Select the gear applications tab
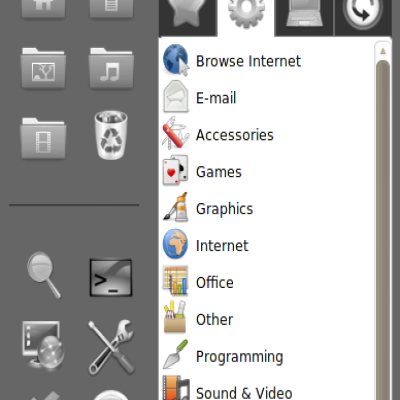Viewport: 400px width, 400px height. 246,13
